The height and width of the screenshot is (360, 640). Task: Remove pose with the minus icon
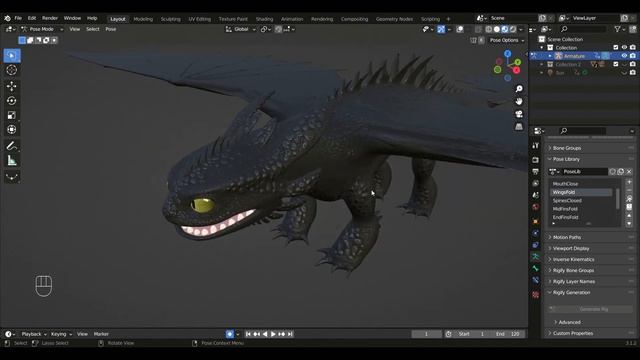[629, 190]
